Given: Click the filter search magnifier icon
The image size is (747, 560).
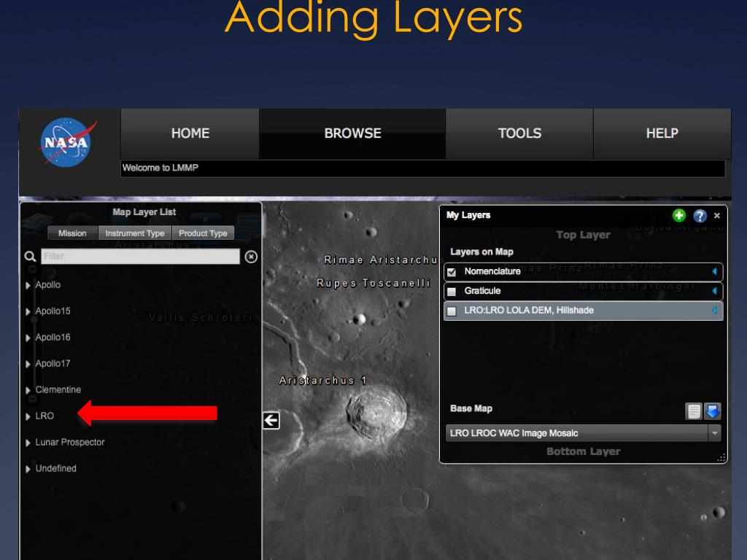Looking at the screenshot, I should tap(30, 257).
